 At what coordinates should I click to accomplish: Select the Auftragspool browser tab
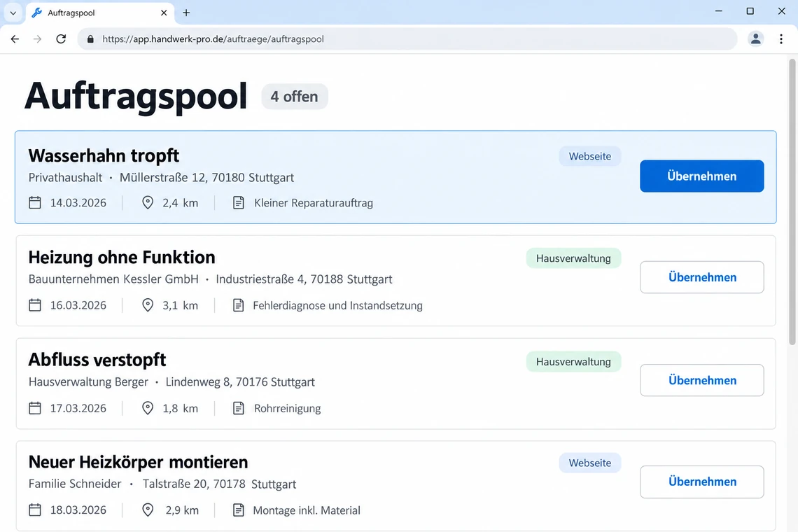click(x=99, y=13)
